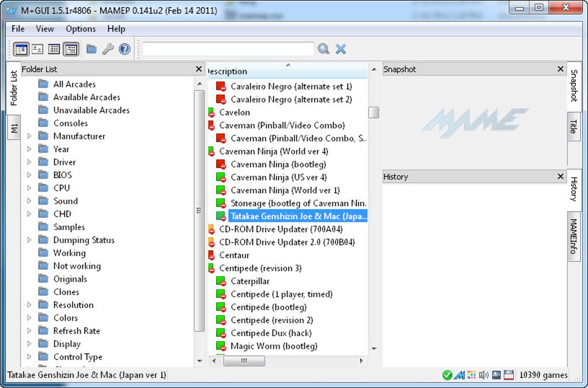Expand the BIOS folder
The image size is (588, 388).
pyautogui.click(x=29, y=175)
